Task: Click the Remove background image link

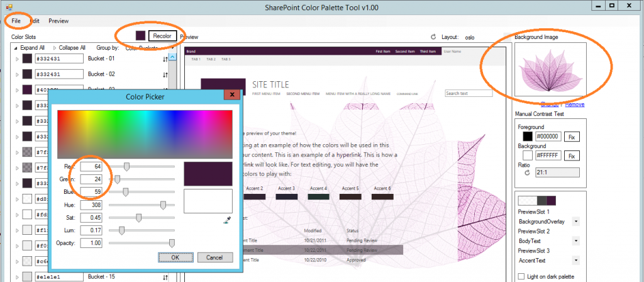Action: (x=575, y=104)
